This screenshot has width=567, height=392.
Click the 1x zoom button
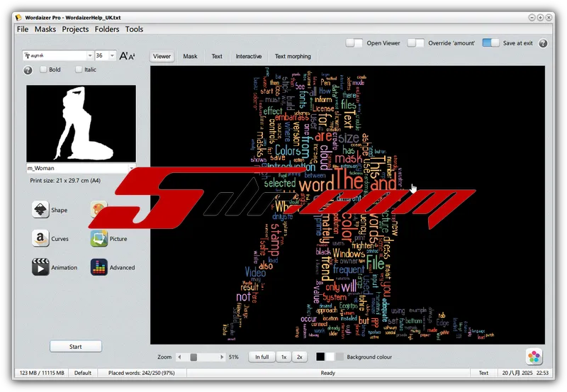(x=284, y=357)
